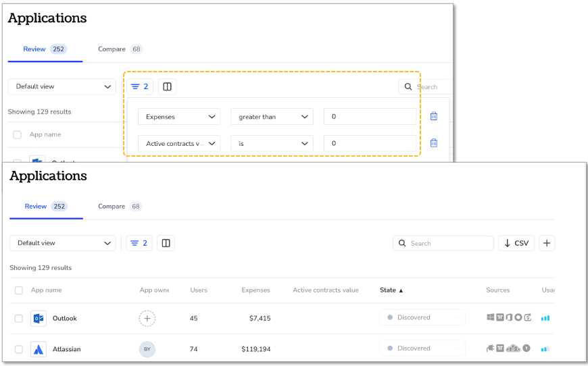This screenshot has width=588, height=366.
Task: Download the list using the CSV button
Action: click(x=516, y=243)
